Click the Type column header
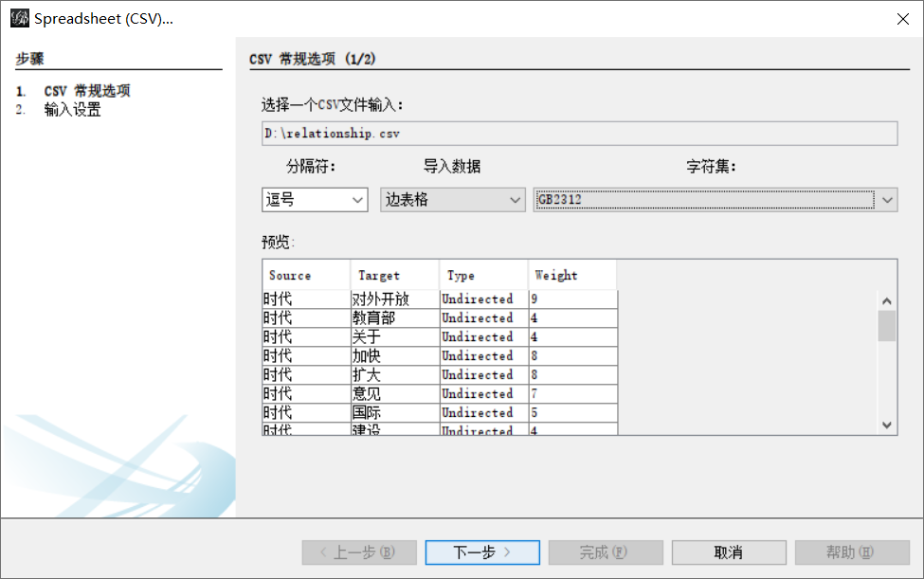Screen dimensions: 924x579 point(484,275)
